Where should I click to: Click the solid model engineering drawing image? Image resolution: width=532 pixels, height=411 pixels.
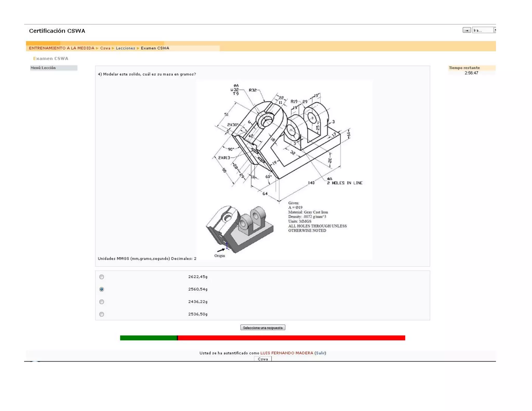[x=284, y=170]
